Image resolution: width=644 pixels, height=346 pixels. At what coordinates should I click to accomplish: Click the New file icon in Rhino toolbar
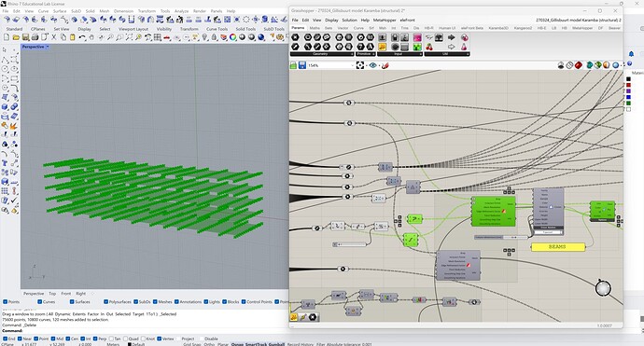(x=7, y=37)
